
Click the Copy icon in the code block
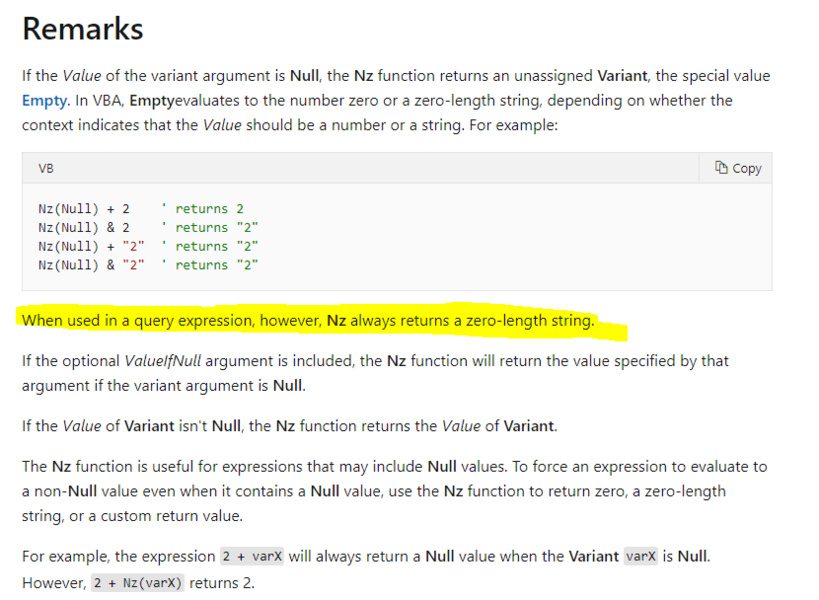[721, 168]
